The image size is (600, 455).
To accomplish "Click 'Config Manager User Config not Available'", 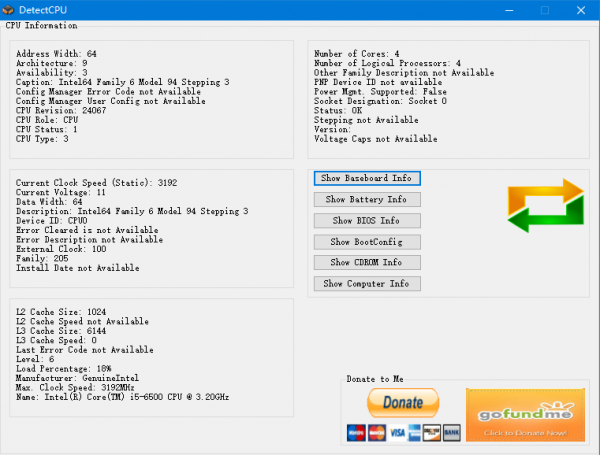I will tap(111, 101).
